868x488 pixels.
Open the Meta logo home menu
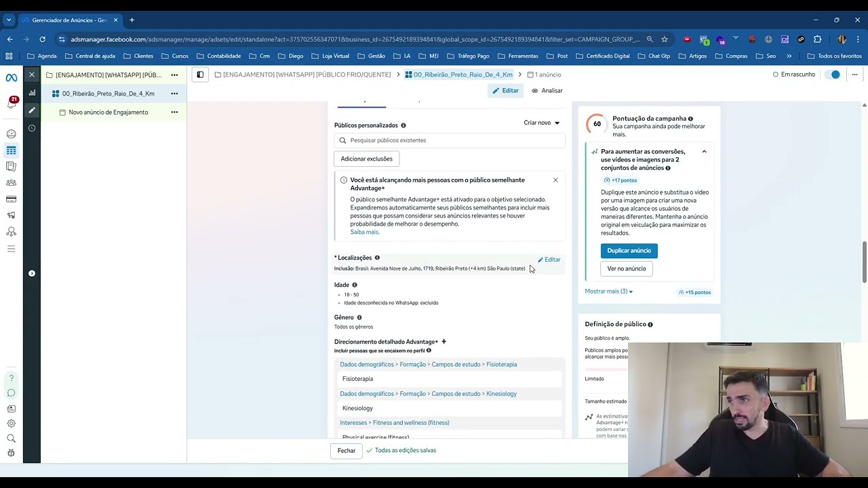pyautogui.click(x=12, y=77)
